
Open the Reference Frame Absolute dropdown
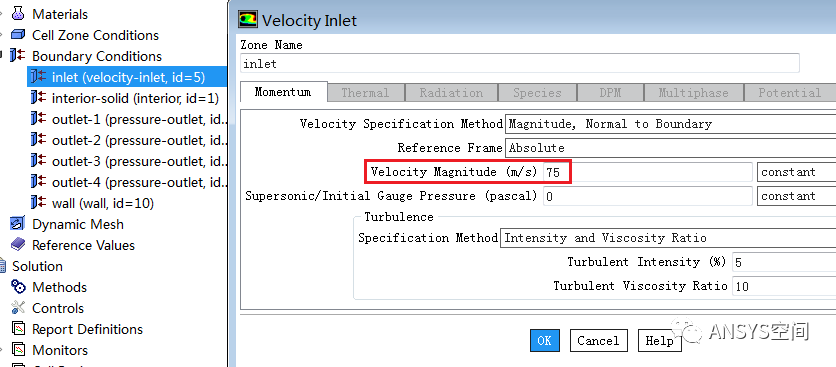pos(671,148)
